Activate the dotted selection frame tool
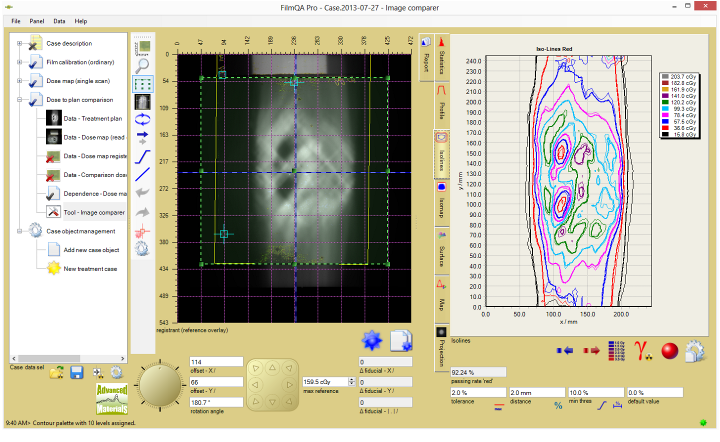Viewport: 720px width, 442px height. point(142,84)
